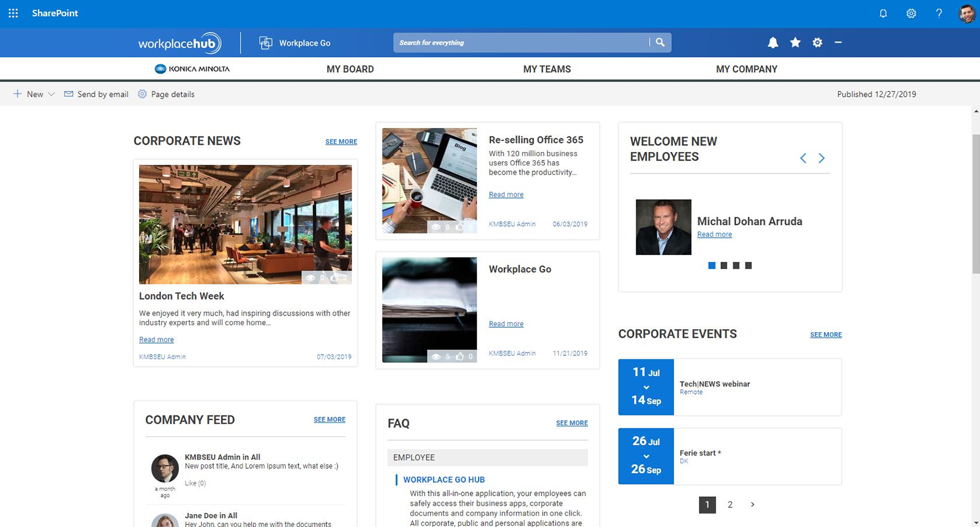Click the page vertical scrollbar thumb
This screenshot has height=527, width=980.
(976, 203)
